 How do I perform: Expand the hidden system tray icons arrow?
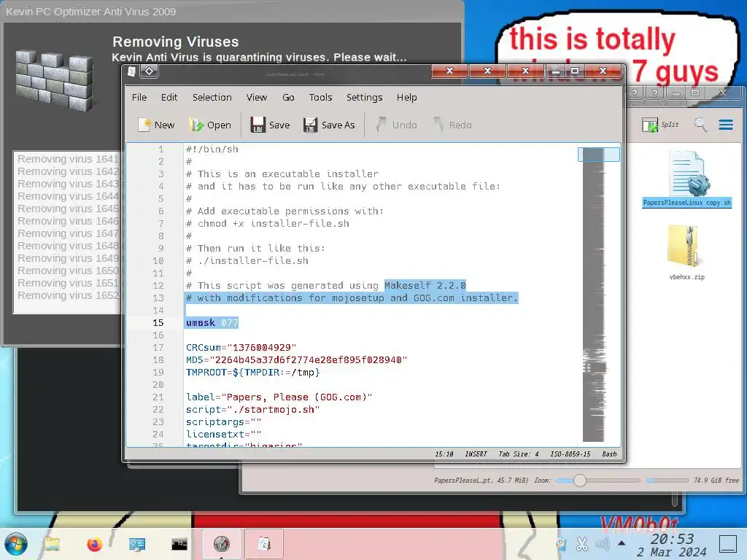622,542
